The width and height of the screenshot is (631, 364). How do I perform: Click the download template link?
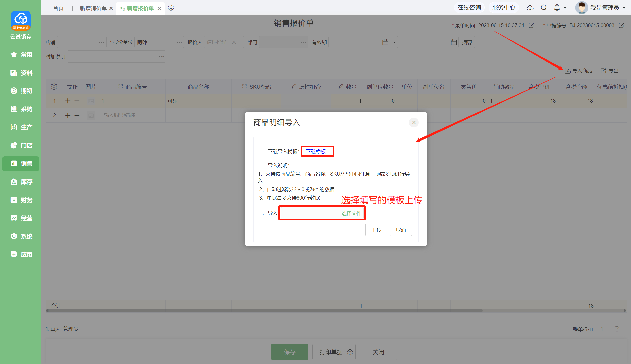click(316, 151)
